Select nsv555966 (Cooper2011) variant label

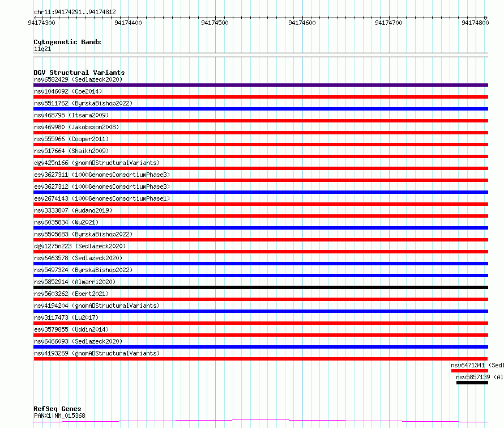pos(71,139)
